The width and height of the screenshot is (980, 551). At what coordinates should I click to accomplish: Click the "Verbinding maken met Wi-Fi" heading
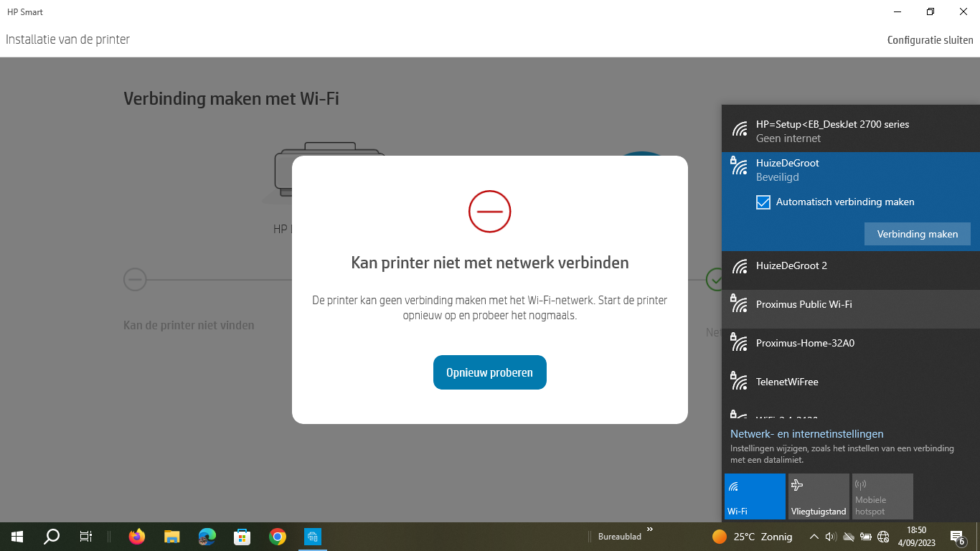click(231, 99)
